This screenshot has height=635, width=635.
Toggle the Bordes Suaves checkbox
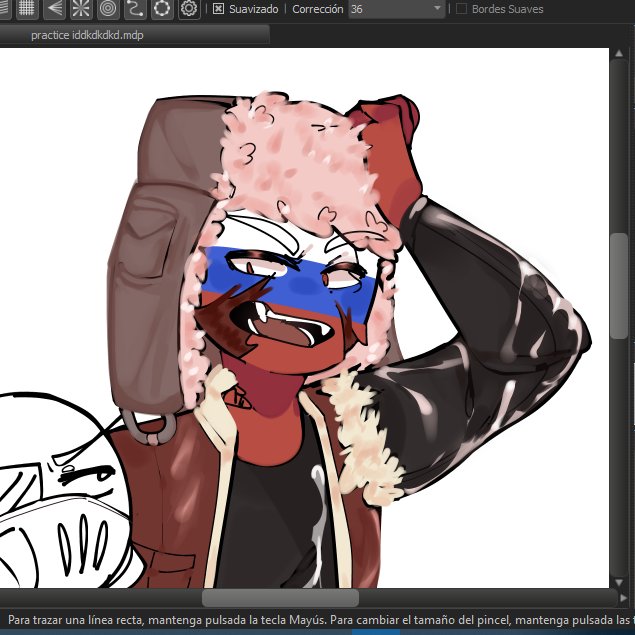click(461, 9)
